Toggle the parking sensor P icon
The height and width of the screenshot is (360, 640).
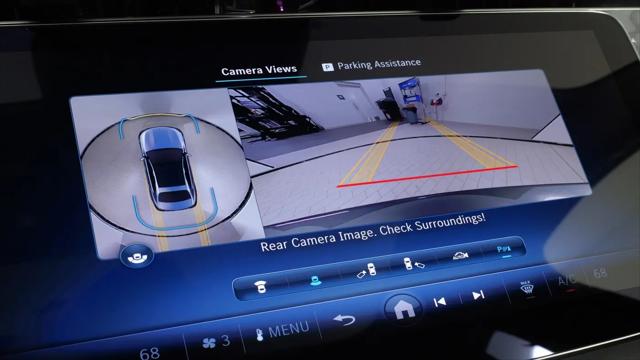click(504, 249)
